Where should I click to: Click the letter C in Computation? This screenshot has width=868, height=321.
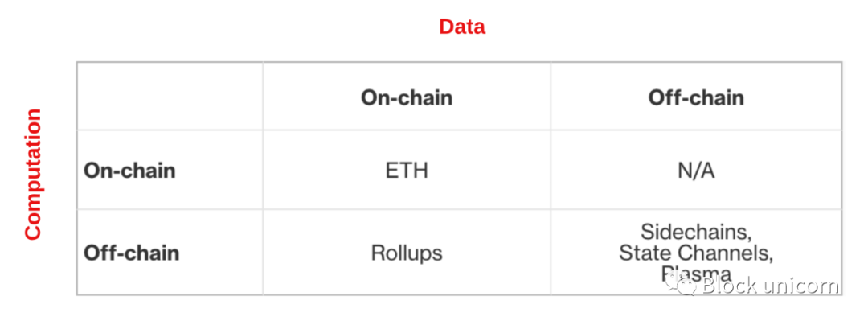(x=33, y=233)
